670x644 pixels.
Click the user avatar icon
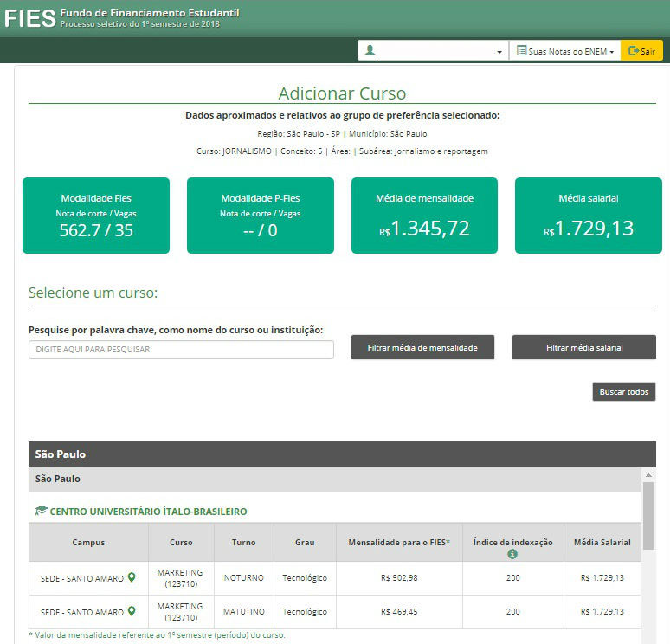point(370,51)
